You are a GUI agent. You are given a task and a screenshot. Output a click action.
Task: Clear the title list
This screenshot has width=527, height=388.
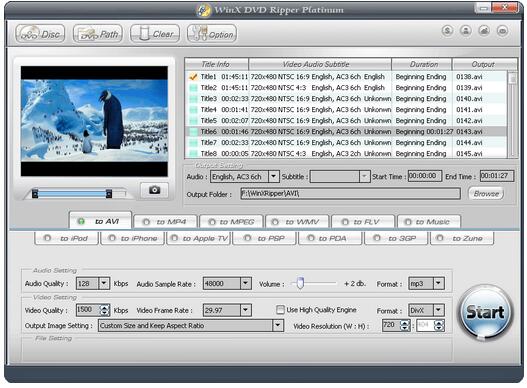(x=155, y=34)
